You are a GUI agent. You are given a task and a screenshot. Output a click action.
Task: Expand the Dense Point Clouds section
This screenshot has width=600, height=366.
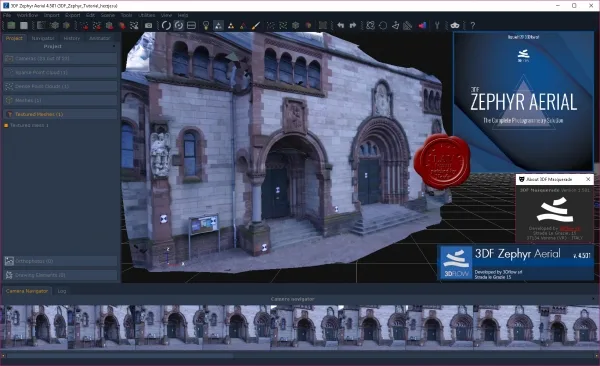point(60,86)
